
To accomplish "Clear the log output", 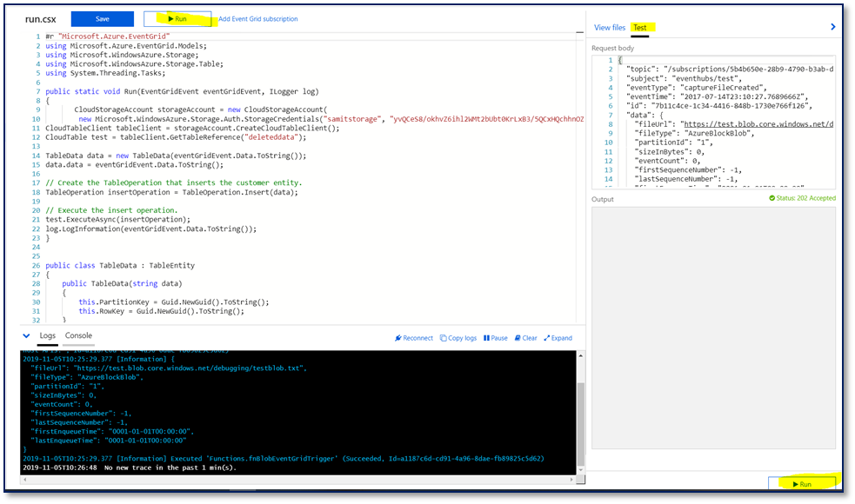I will [x=526, y=338].
